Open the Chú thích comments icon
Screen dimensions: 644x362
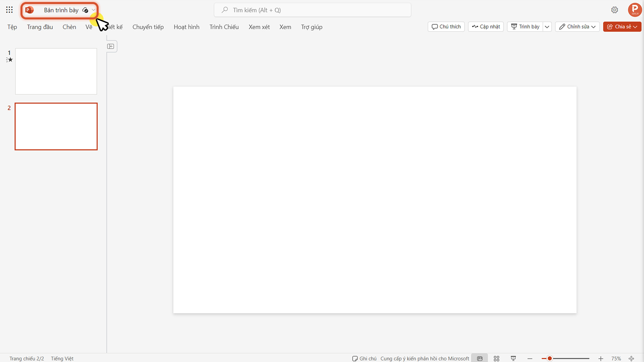(435, 26)
